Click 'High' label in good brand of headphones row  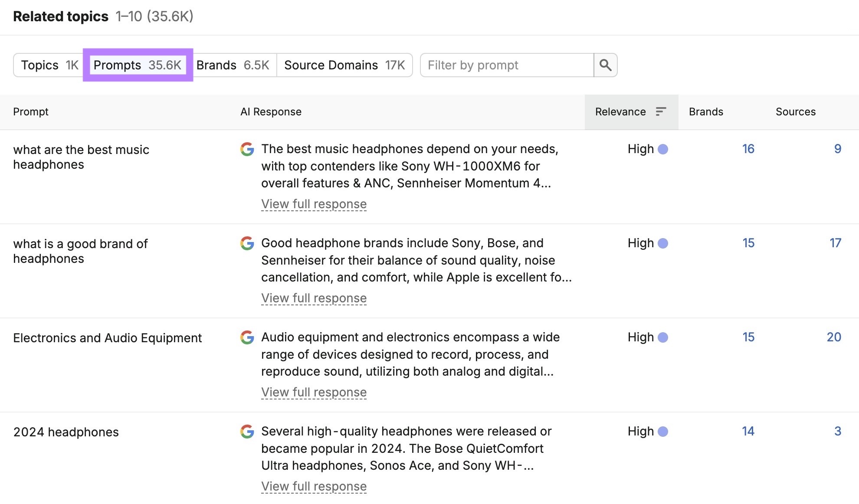tap(640, 243)
